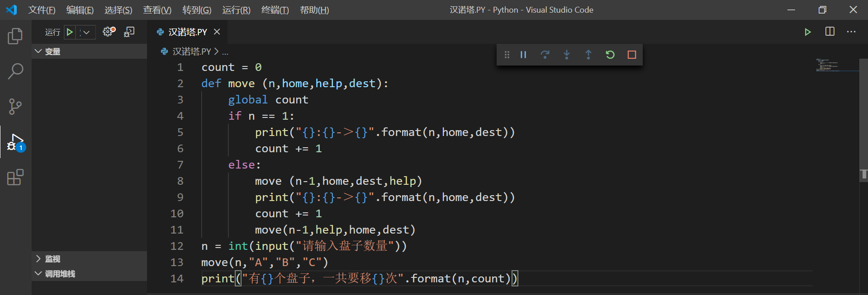Pause the debug session
The height and width of the screenshot is (295, 868).
pos(523,55)
